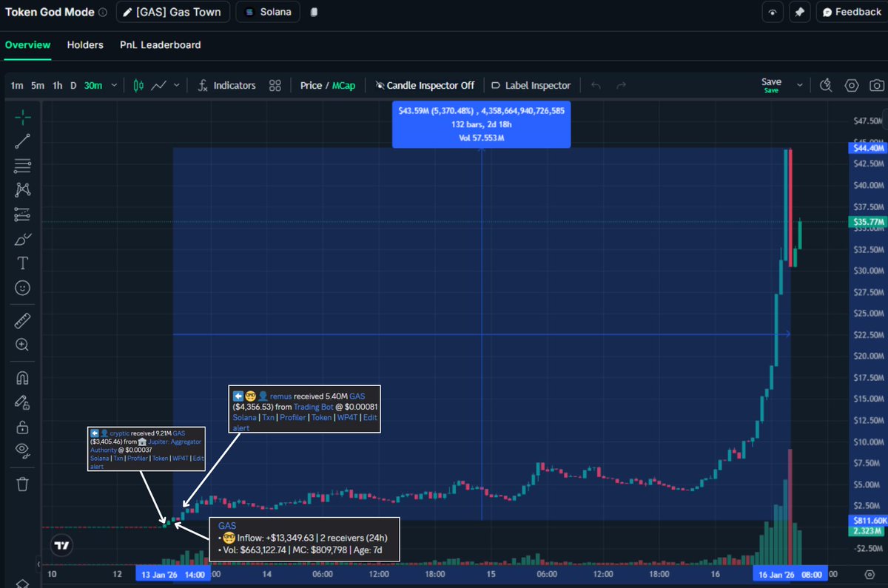Image resolution: width=888 pixels, height=588 pixels.
Task: Open axis settings gear at bottom-right corner
Action: click(869, 573)
